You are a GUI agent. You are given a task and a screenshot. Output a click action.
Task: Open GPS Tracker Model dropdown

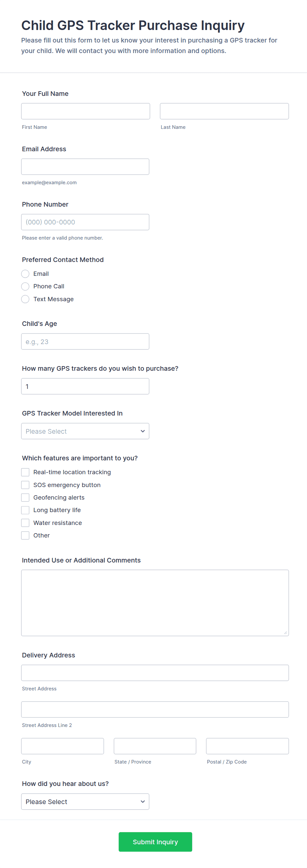(x=85, y=431)
